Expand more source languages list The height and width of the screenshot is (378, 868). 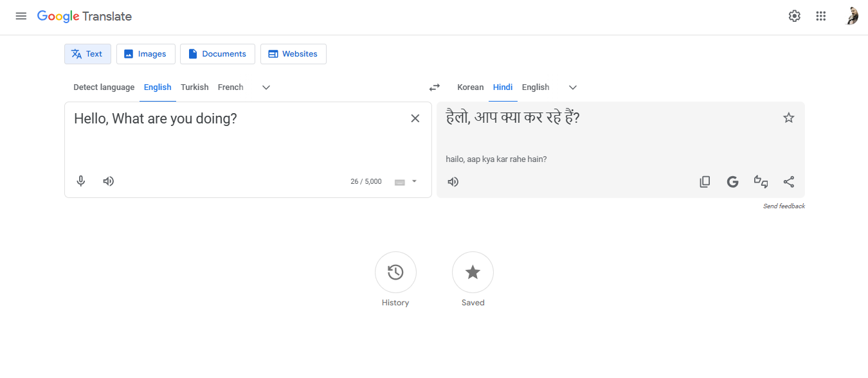tap(266, 87)
